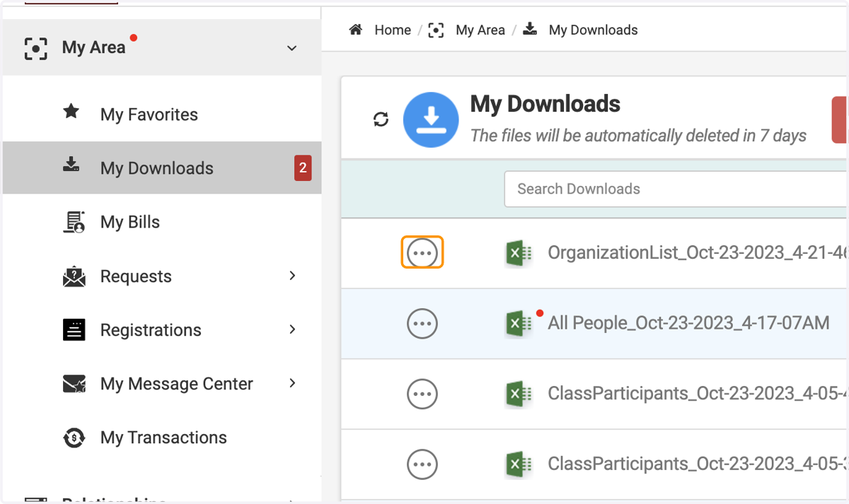Click the Search Downloads field
Screen dimensions: 849x504
(676, 189)
